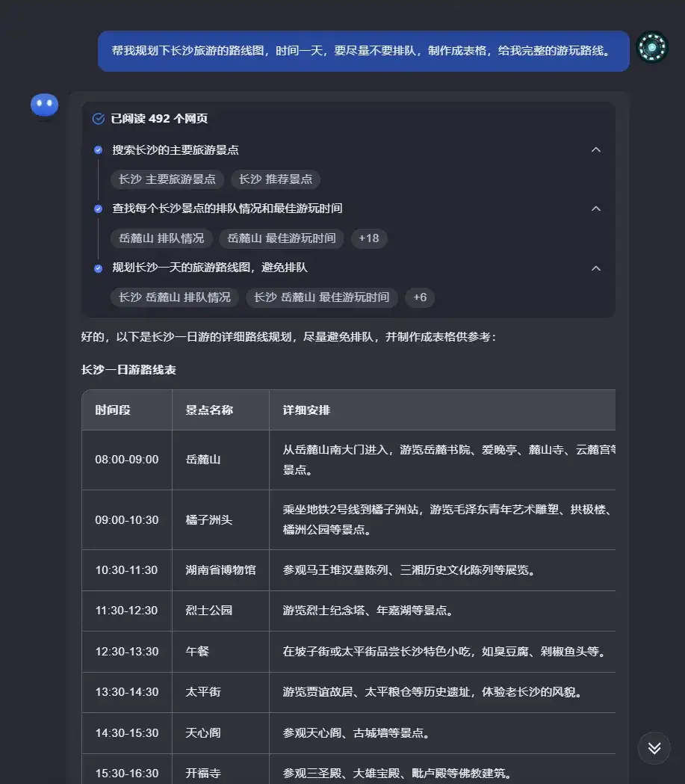Click the user message bubble about 长沙旅游
Image resolution: width=685 pixels, height=784 pixels.
tap(363, 51)
